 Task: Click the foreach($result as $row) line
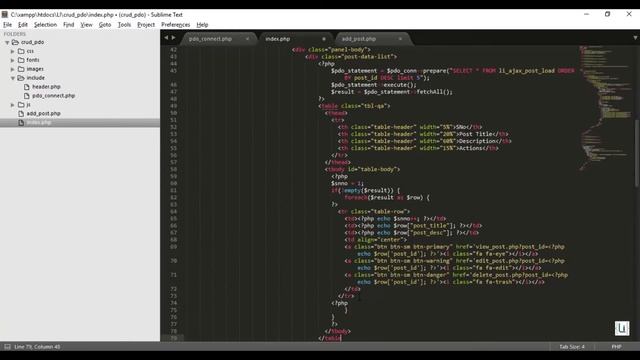(x=387, y=197)
